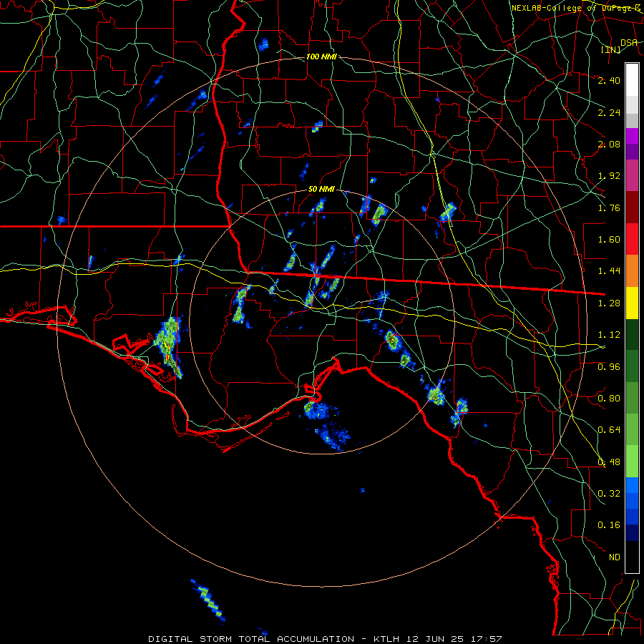Pick the lightest green swatch near 0.48
The image size is (644, 644).
click(632, 462)
